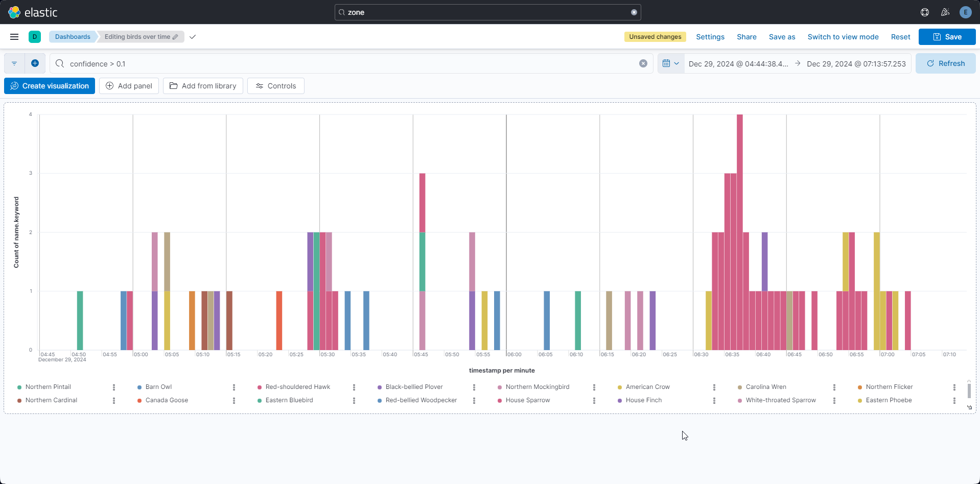
Task: Click the end date Dec 29 07:13:57
Action: (x=856, y=64)
